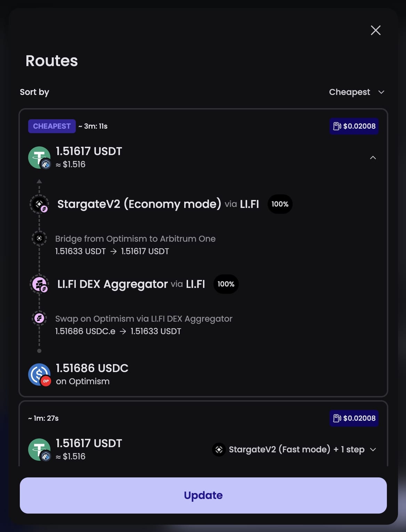
Task: Click the gas cost badge on second route
Action: [x=354, y=418]
